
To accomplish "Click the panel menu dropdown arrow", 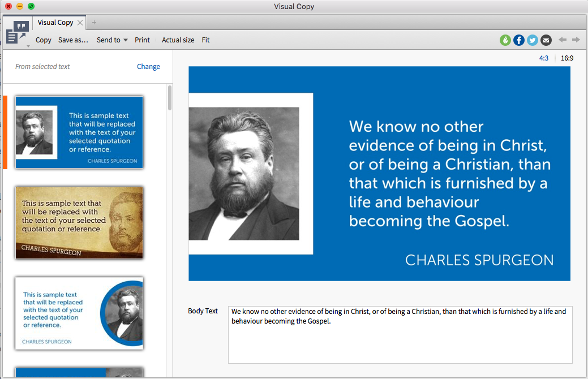I will [28, 46].
